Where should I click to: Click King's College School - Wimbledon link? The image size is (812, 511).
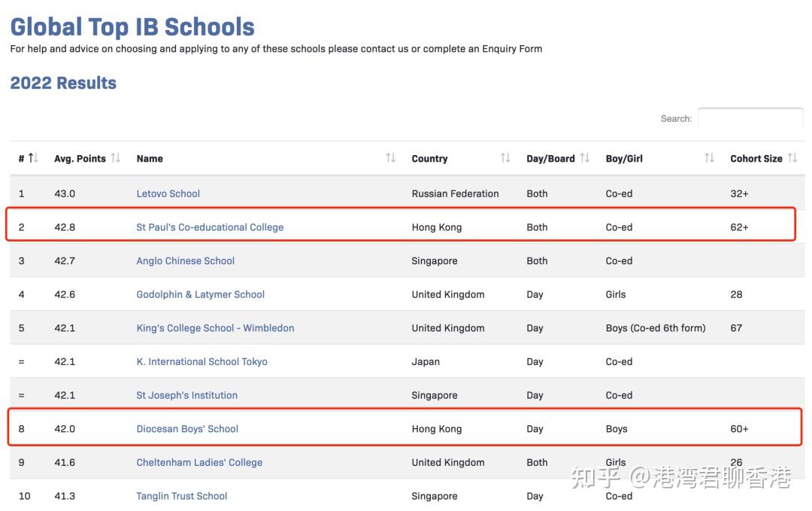coord(215,328)
